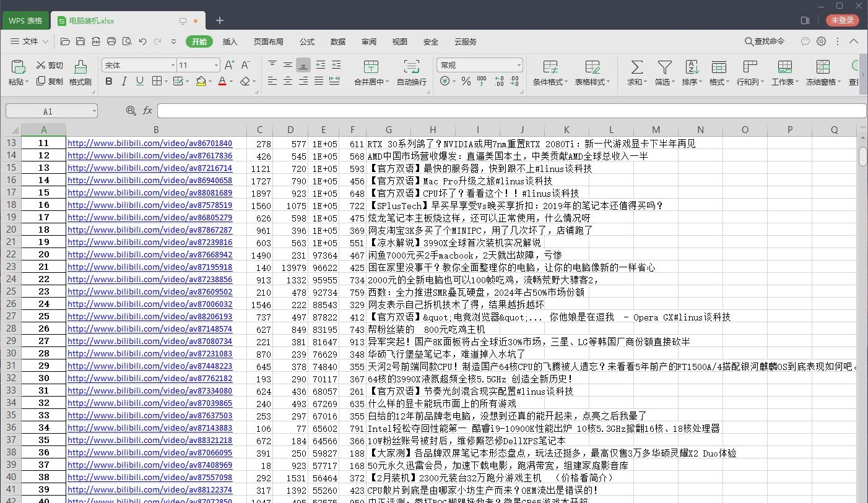Open the bilibili link in row 13
Image resolution: width=868 pixels, height=503 pixels.
149,143
